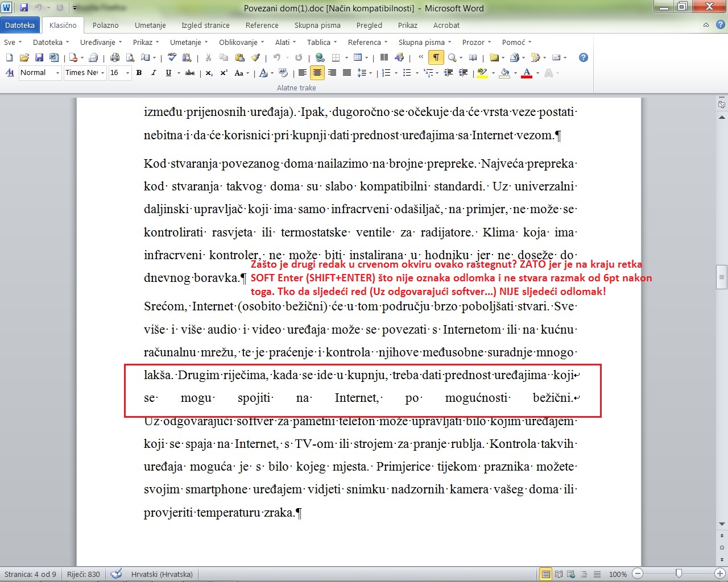Click the Format Painter brush icon
Screen dimensions: 728x582
tap(255, 57)
